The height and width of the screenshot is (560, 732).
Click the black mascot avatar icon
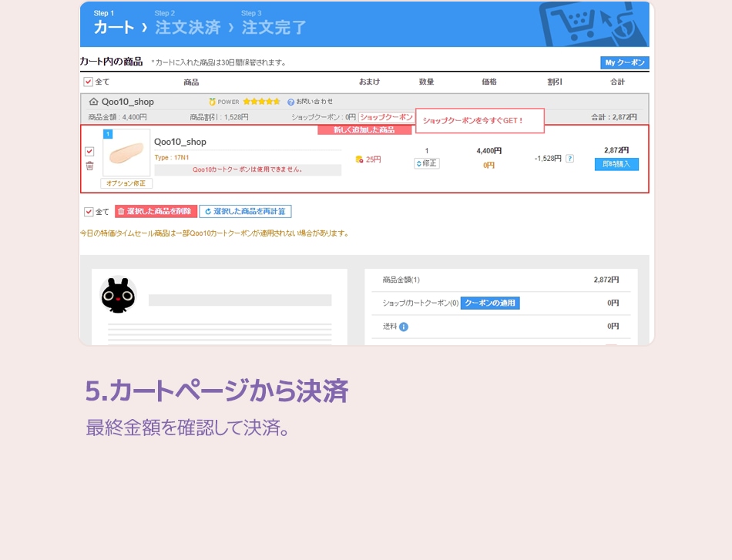118,295
